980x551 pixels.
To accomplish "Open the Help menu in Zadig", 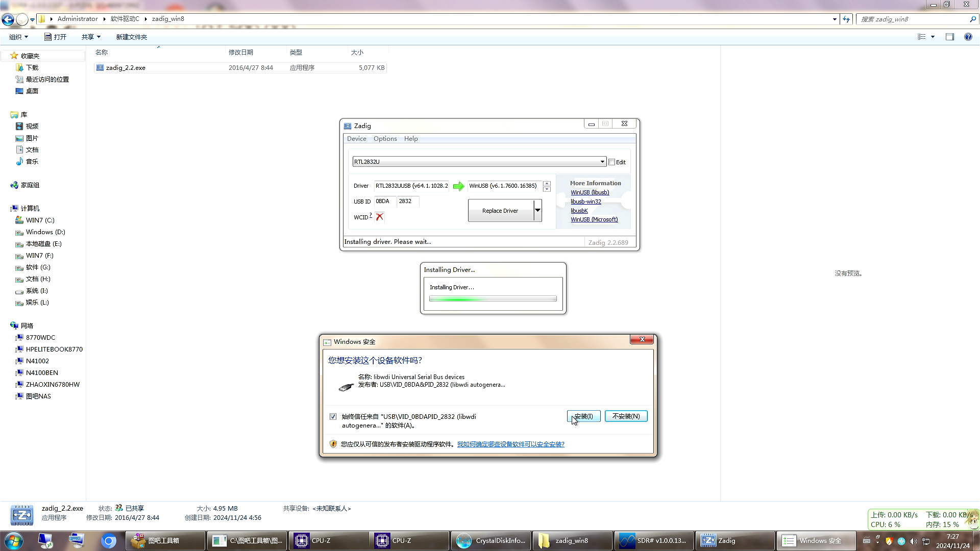I will (411, 139).
